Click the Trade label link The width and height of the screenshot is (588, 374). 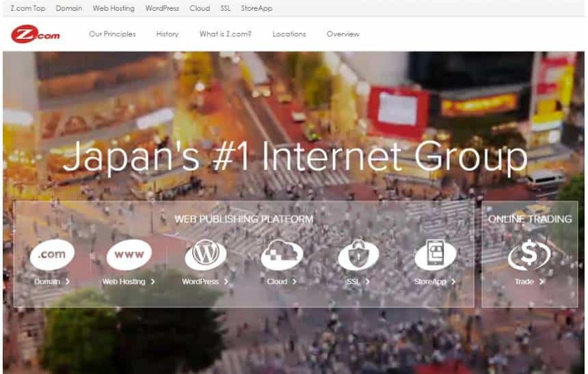click(524, 281)
